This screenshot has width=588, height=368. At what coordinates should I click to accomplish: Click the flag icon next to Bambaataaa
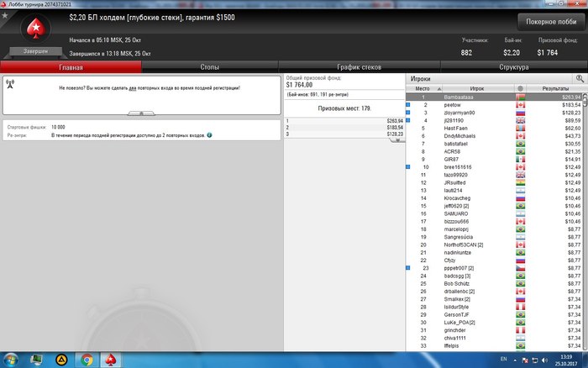tap(520, 97)
